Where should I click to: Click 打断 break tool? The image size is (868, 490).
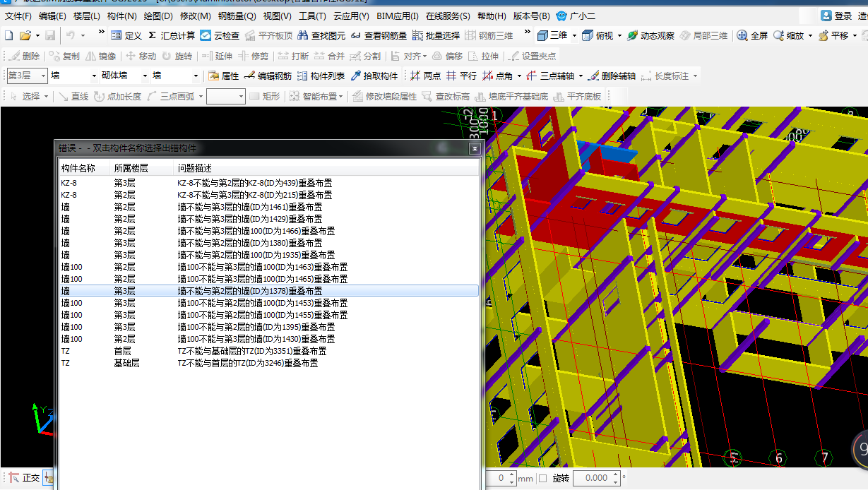[293, 56]
